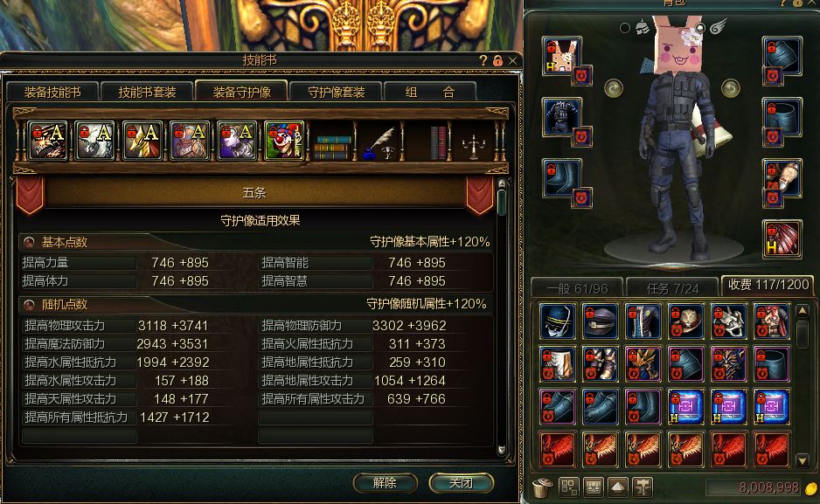Click the inventory scroll down arrow
820x504 pixels.
(x=803, y=460)
